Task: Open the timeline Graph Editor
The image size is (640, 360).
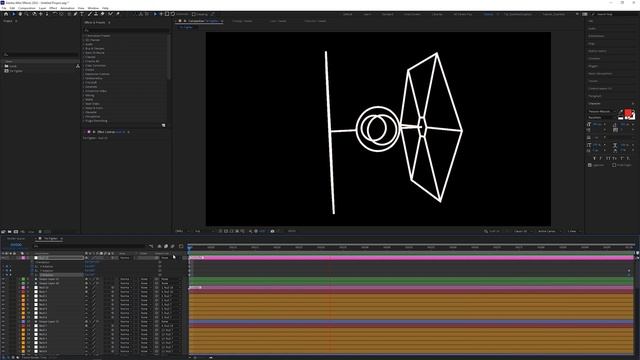Action: (181, 246)
